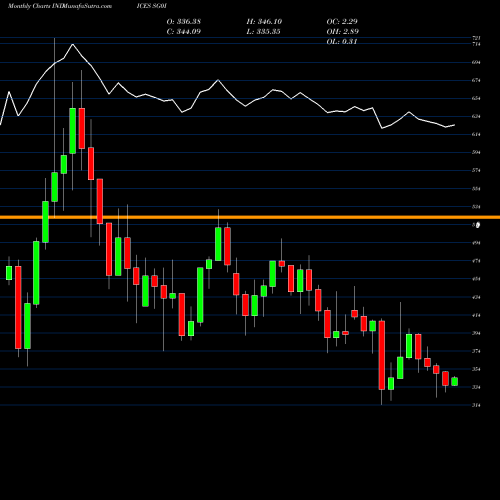
Task: Click the 394 price axis label
Action: click(476, 333)
